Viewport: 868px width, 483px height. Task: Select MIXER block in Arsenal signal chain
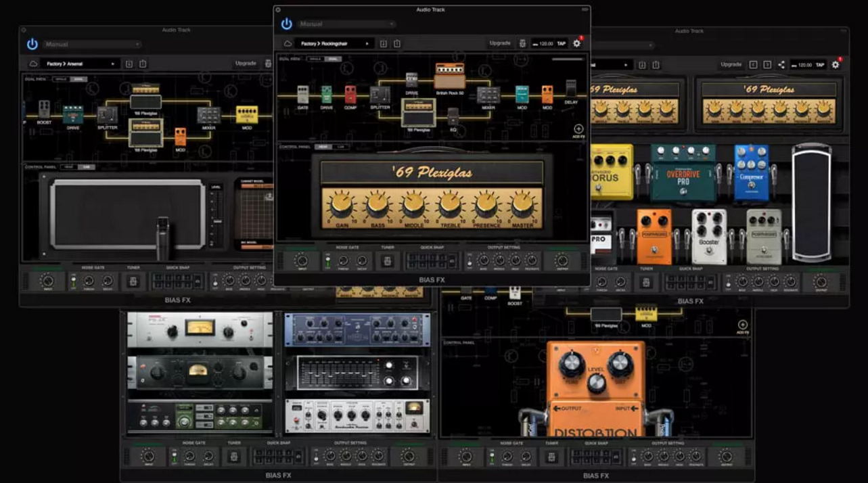(208, 116)
